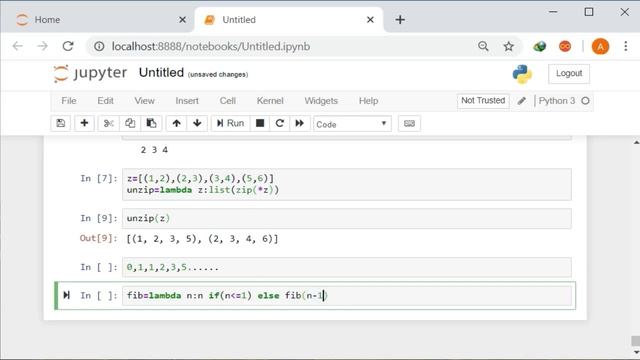Run this cell icon beside fib cell

tap(67, 295)
